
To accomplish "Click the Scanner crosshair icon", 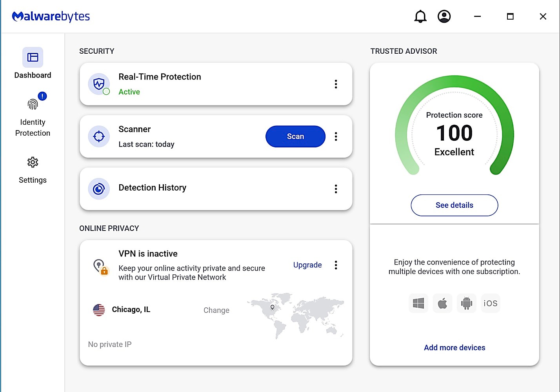I will point(99,136).
